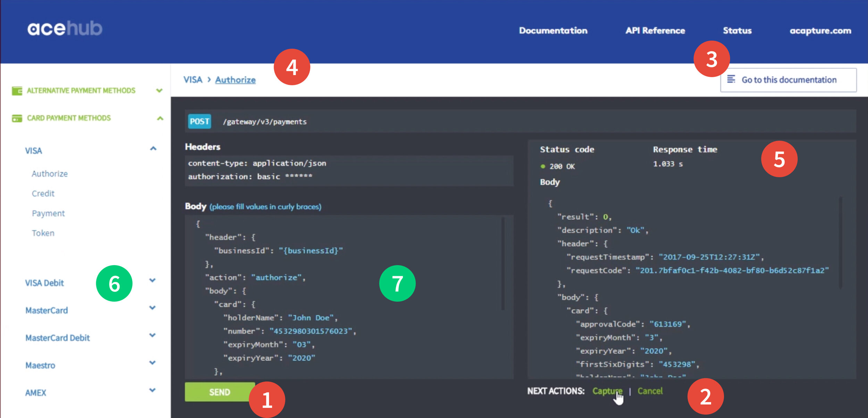The width and height of the screenshot is (868, 418).
Task: Expand the AMEX chevron
Action: pyautogui.click(x=152, y=390)
